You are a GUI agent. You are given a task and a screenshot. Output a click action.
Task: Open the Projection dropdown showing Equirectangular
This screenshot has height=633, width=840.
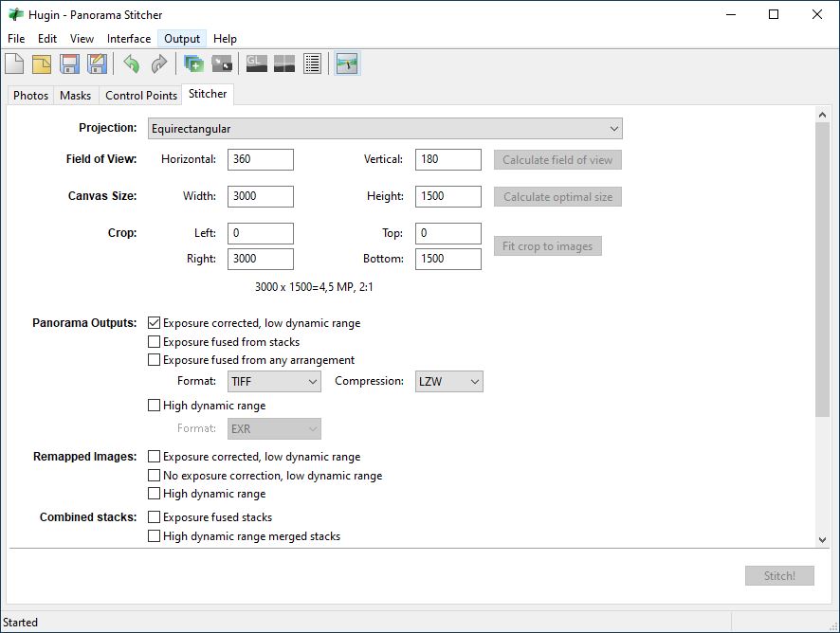tap(385, 129)
